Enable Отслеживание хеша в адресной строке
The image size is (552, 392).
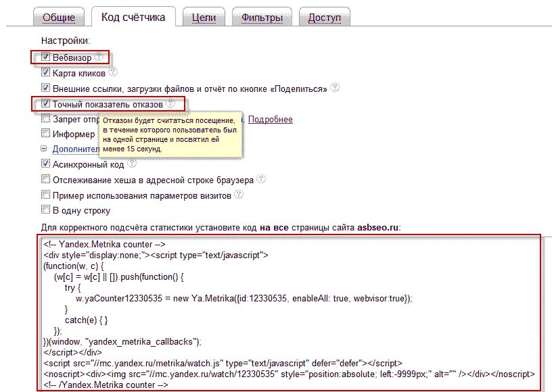coord(45,179)
